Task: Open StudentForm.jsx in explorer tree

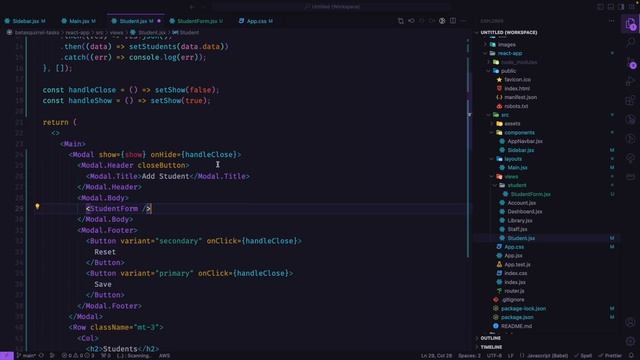Action: click(x=530, y=194)
